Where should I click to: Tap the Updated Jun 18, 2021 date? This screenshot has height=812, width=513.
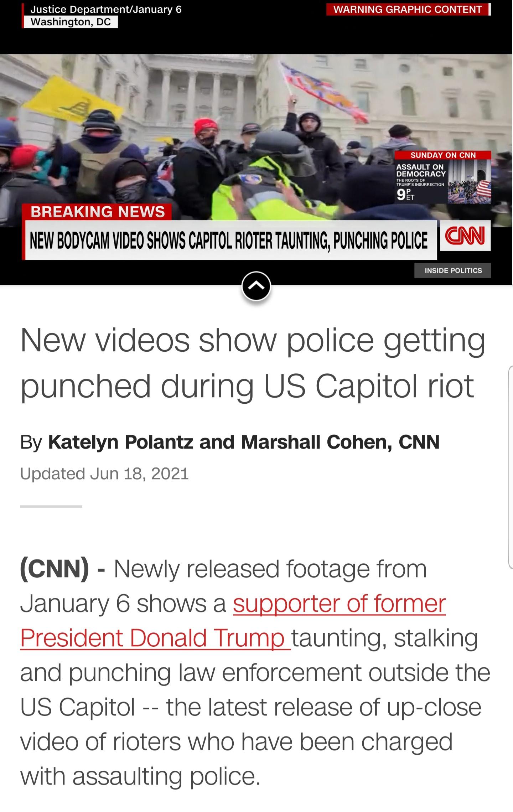coord(104,474)
